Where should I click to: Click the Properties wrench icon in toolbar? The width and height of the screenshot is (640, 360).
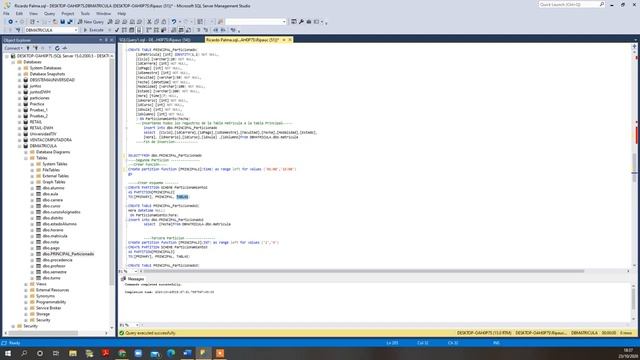coord(301,22)
